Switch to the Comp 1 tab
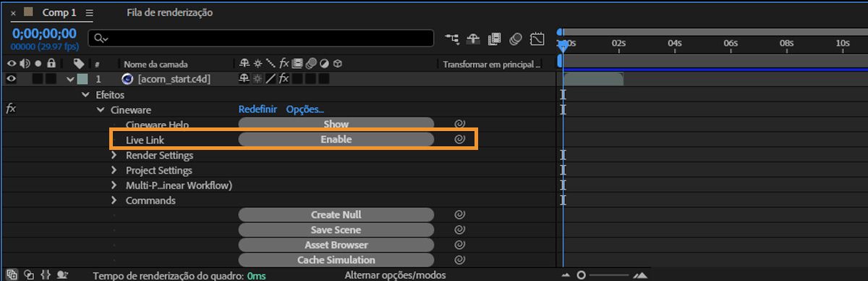Viewport: 868px width, 281px height. (59, 13)
